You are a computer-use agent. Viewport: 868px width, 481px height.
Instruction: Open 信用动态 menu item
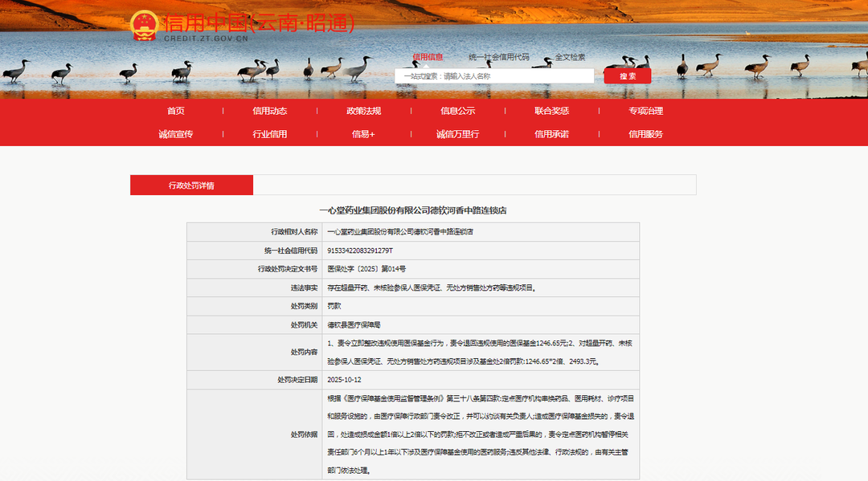(269, 111)
